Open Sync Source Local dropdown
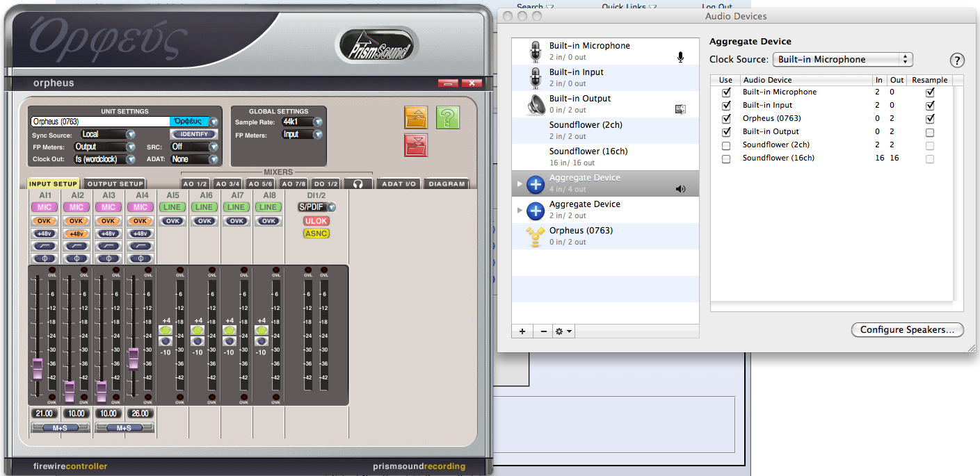The height and width of the screenshot is (476, 980). (x=108, y=134)
